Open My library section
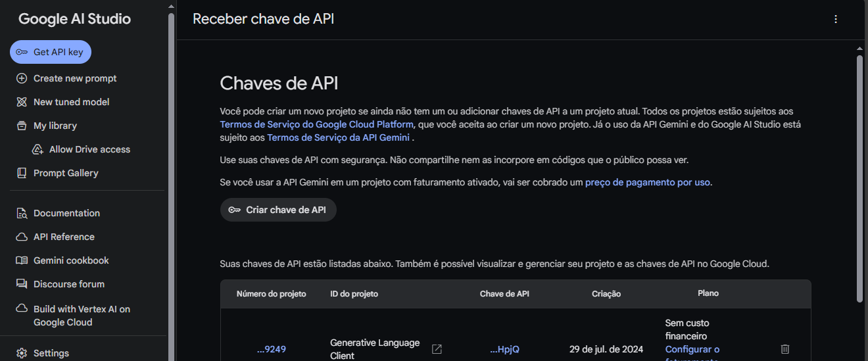Screen dimensions: 868x361 point(55,126)
